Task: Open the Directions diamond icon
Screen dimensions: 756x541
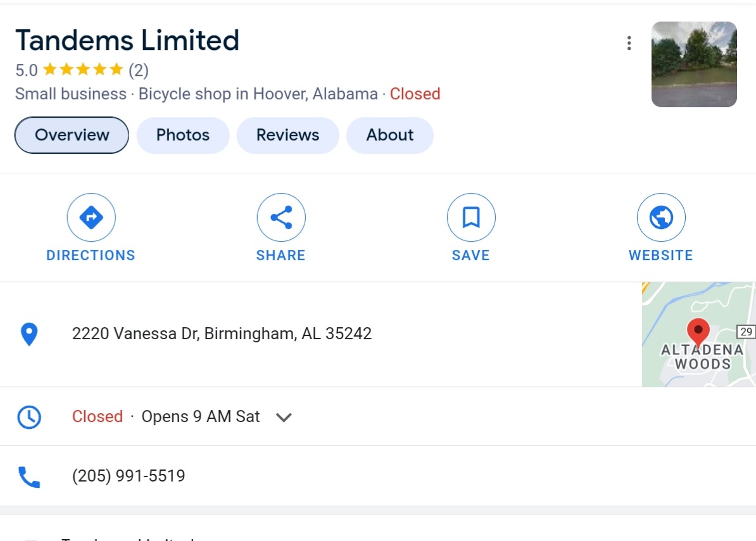Action: [x=91, y=217]
